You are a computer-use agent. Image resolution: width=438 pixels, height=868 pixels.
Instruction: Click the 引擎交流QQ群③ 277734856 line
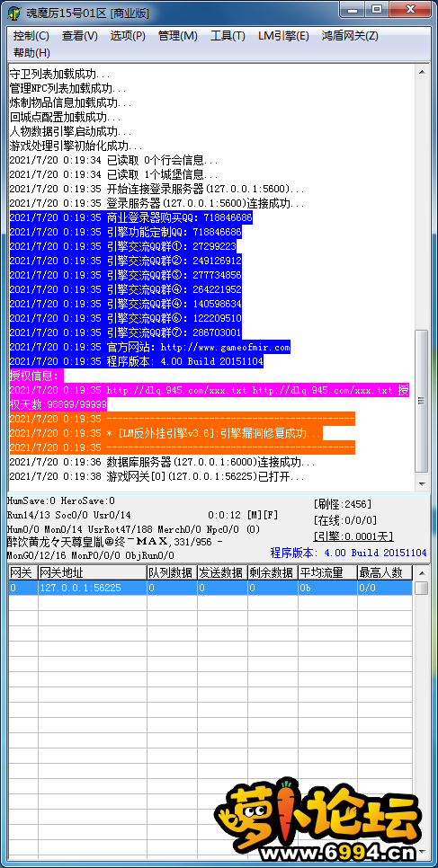coord(125,276)
